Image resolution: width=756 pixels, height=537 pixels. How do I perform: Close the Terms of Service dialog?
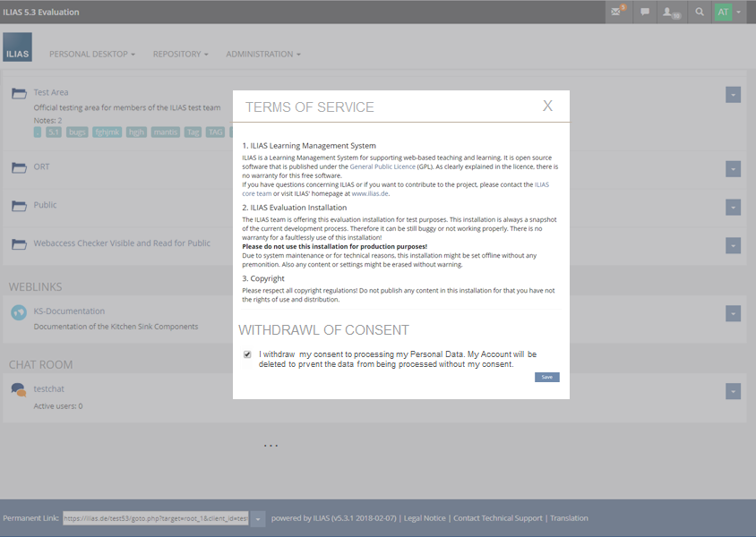click(x=547, y=106)
